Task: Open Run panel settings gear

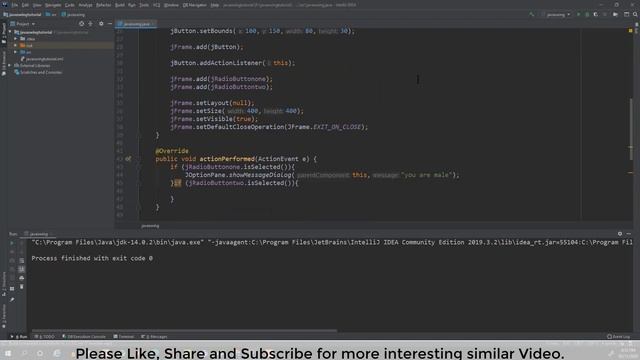Action: (620, 234)
